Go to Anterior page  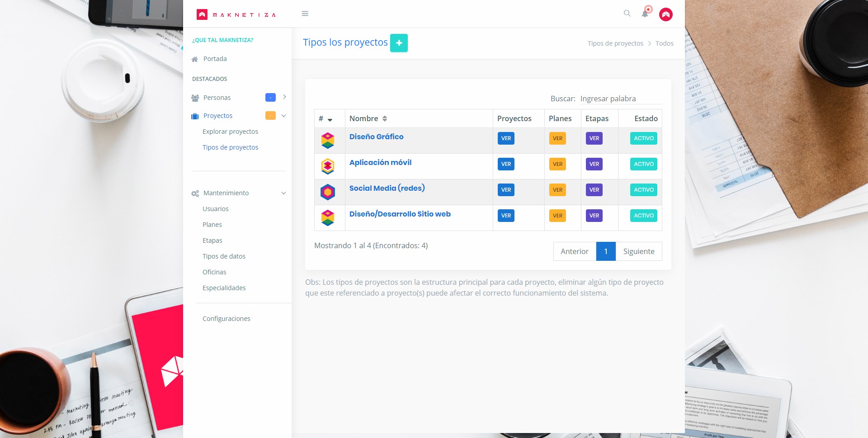tap(575, 251)
